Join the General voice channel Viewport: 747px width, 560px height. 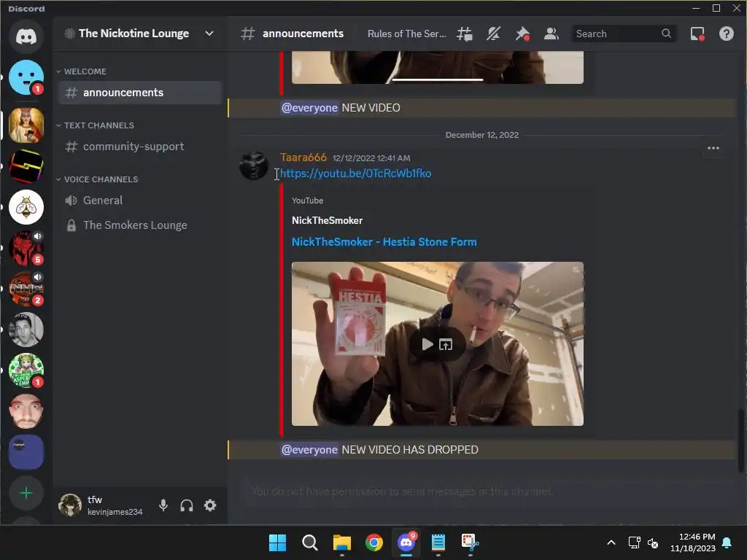140,201
